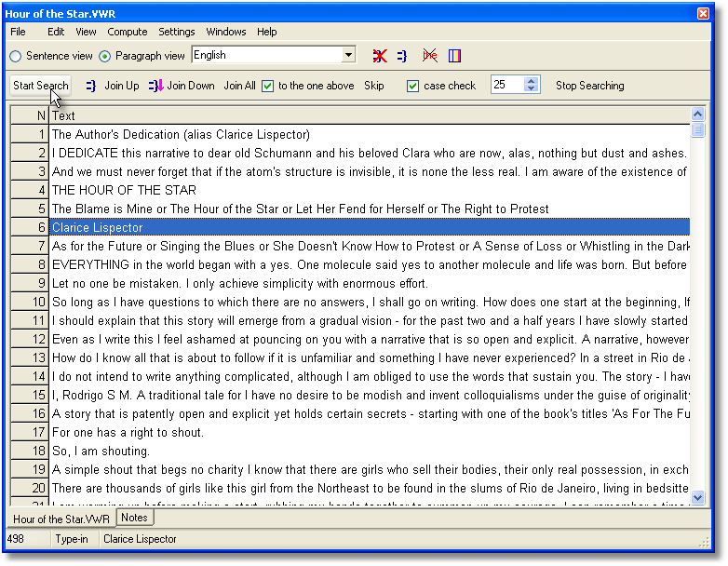Click the blue join bracket icon in top toolbar

click(x=402, y=56)
